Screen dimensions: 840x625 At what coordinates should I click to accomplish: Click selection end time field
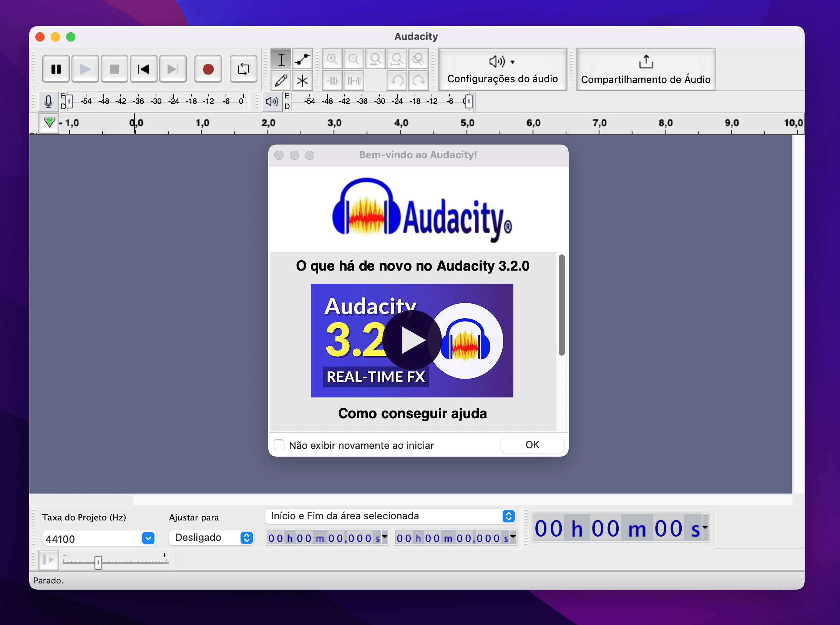point(452,538)
